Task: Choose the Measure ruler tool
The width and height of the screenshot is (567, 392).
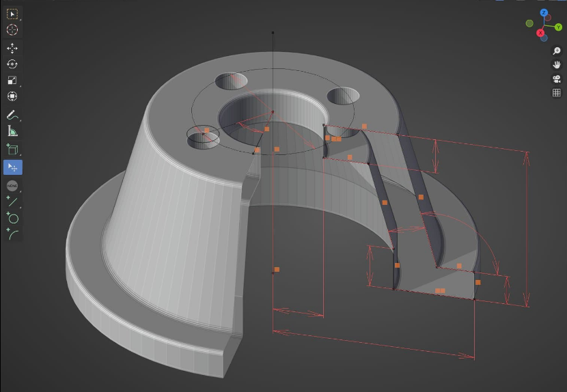Action: [12, 131]
